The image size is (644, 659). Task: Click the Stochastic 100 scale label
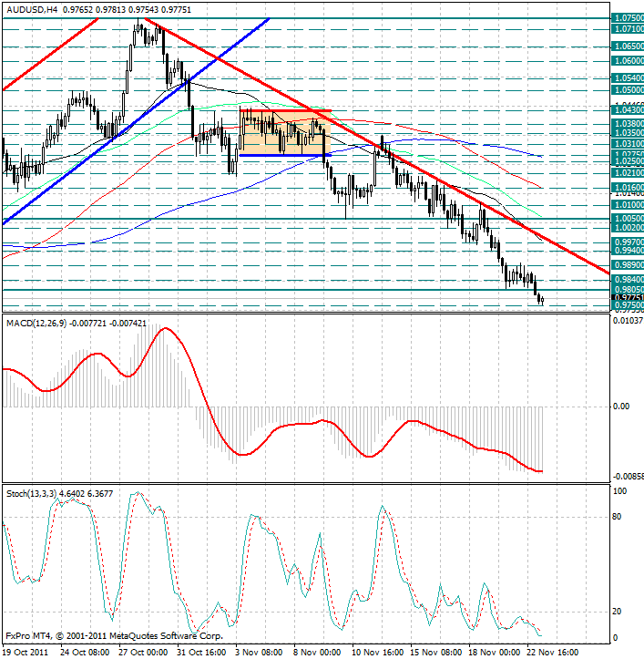pyautogui.click(x=619, y=491)
